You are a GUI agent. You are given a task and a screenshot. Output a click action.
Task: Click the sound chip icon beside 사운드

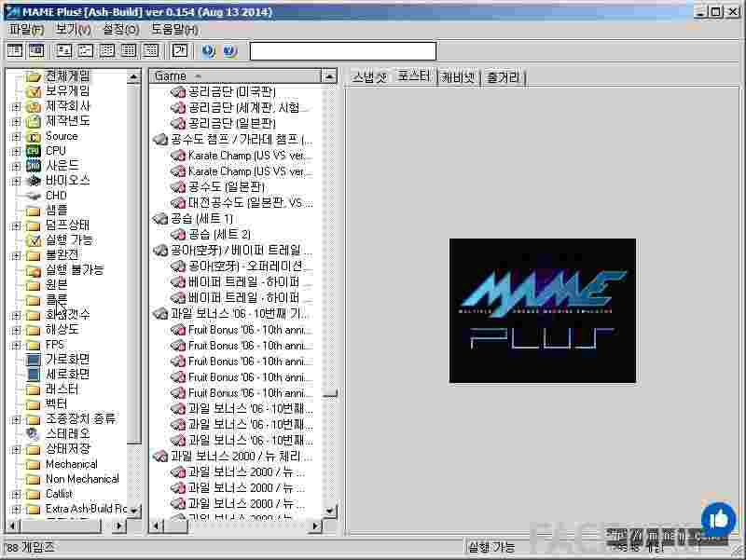click(34, 166)
